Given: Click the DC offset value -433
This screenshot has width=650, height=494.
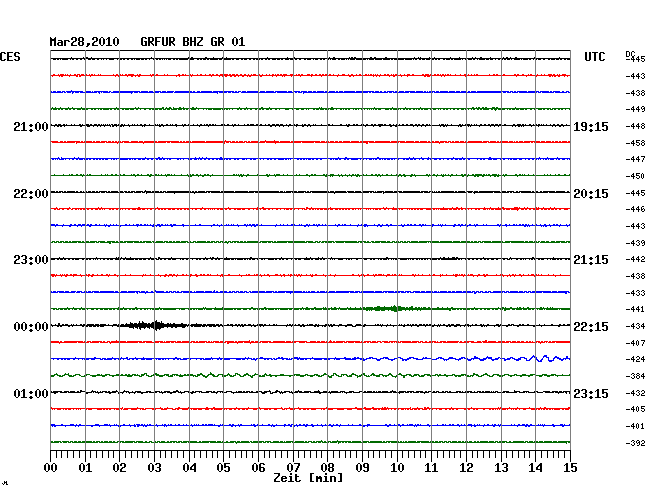Looking at the screenshot, I should [x=635, y=293].
